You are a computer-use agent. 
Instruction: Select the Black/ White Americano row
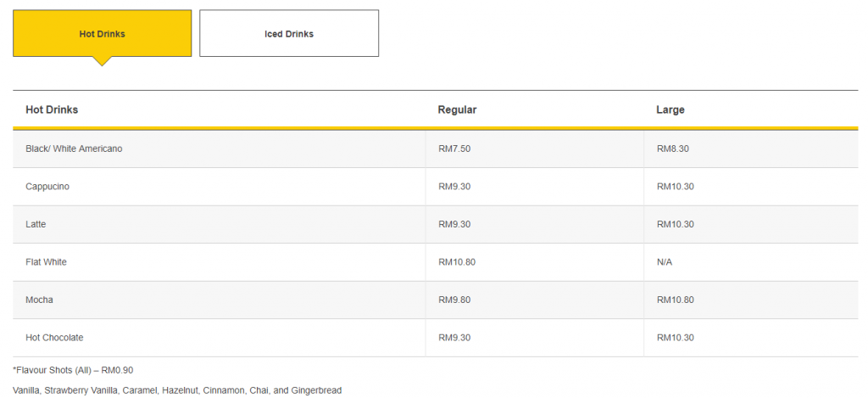click(x=74, y=149)
